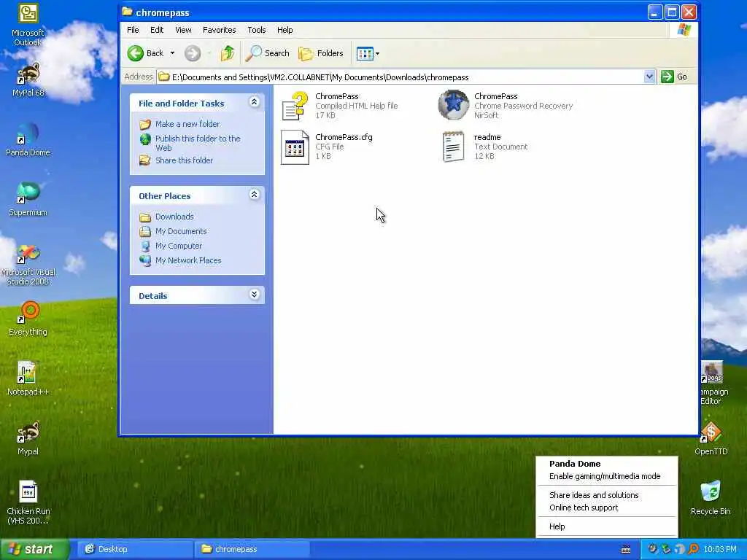747x560 pixels.
Task: Collapse the File and Folder Tasks panel
Action: tap(254, 102)
